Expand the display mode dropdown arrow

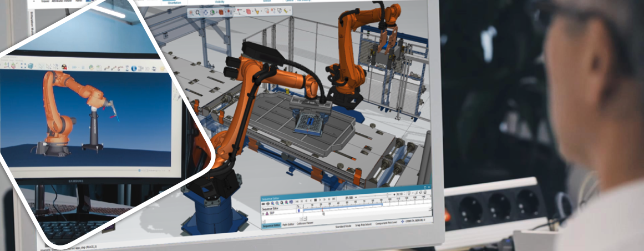pyautogui.click(x=225, y=12)
